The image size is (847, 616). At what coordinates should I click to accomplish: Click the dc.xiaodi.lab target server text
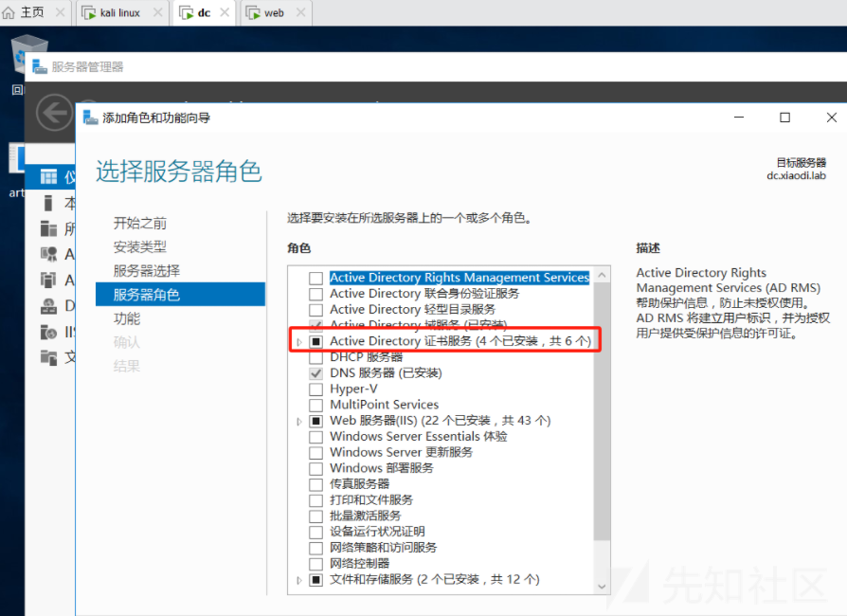[796, 175]
